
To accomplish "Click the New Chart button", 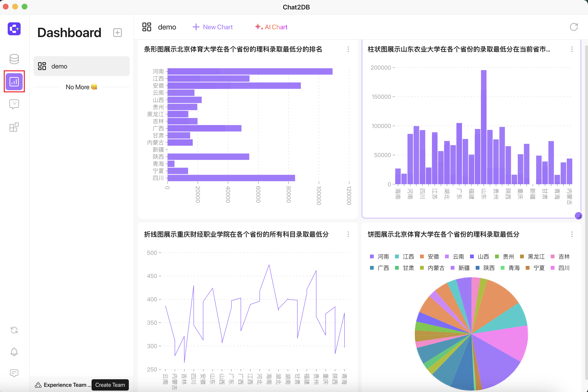I will click(213, 27).
